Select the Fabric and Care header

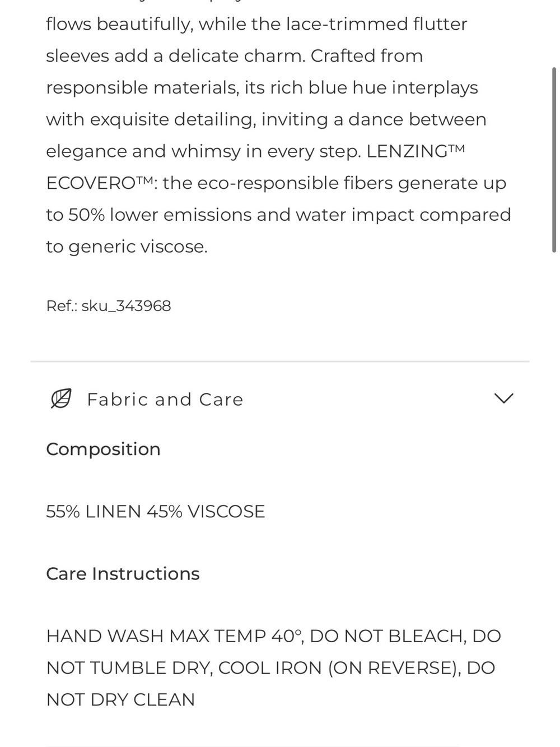(280, 399)
